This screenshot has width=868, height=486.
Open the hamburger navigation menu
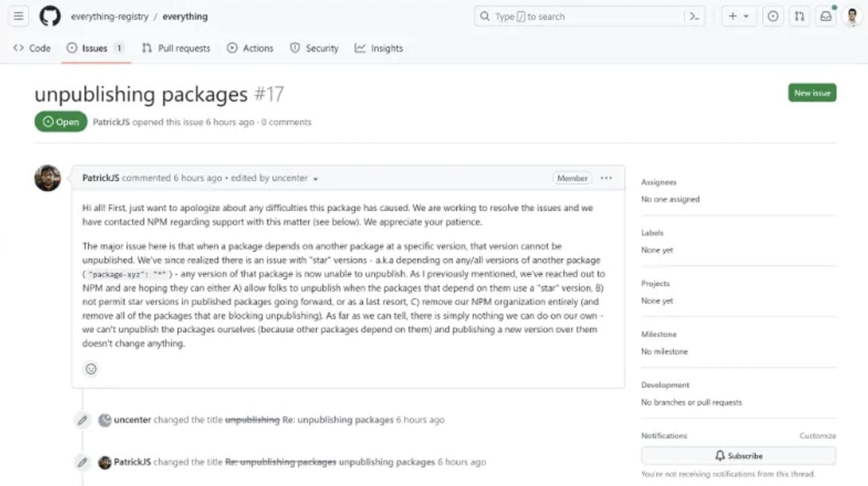tap(19, 17)
